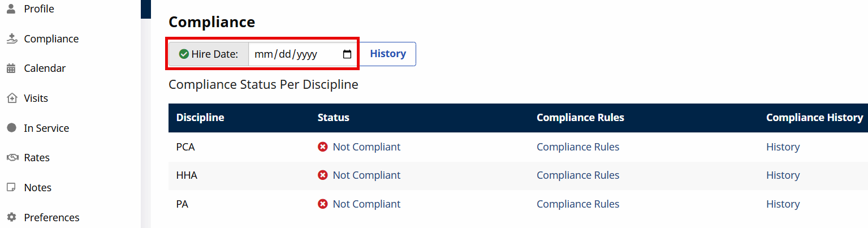
Task: Click the Calendar icon in sidebar
Action: [x=11, y=68]
